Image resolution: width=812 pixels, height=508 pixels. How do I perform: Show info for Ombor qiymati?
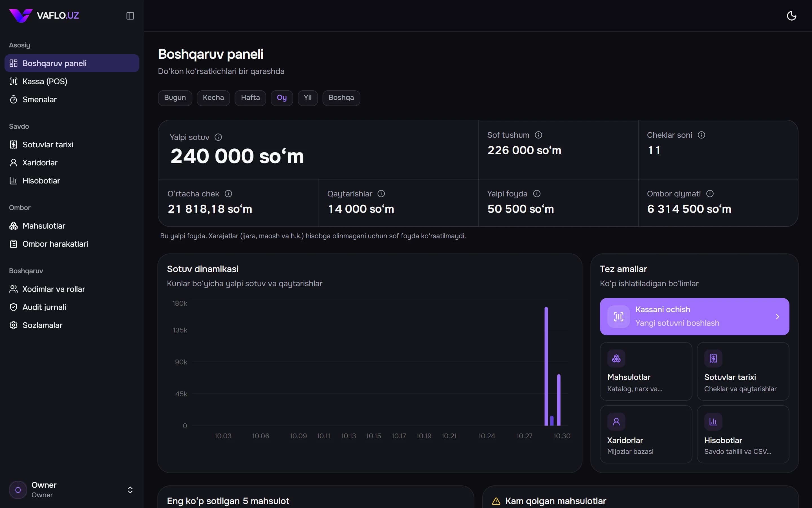710,194
